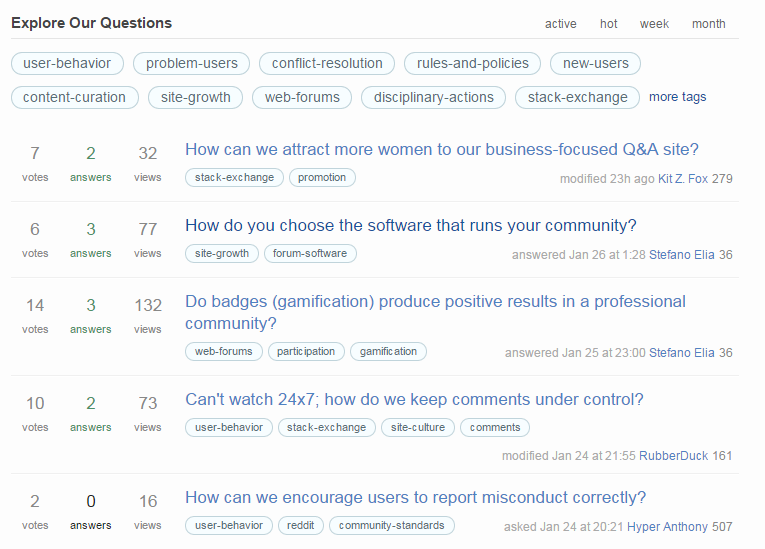Open the disciplinary-actions tag
The width and height of the screenshot is (765, 549).
433,97
